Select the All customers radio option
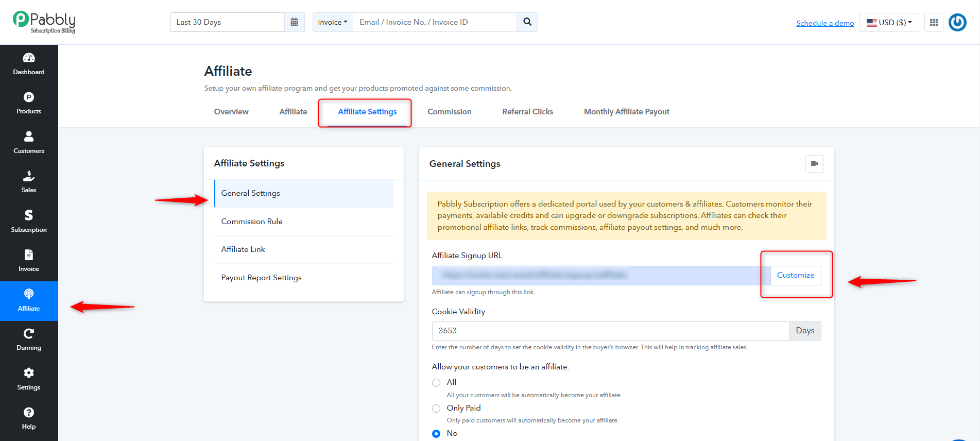Viewport: 980px width, 441px height. (x=436, y=383)
